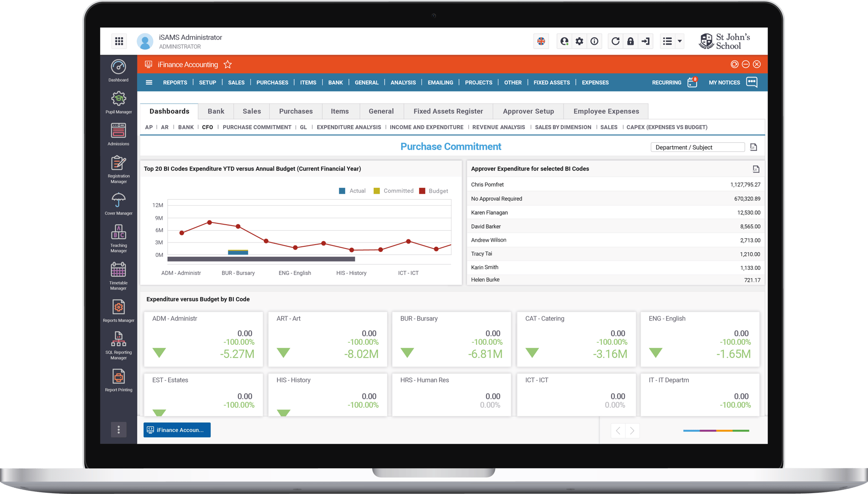Open the Department / Subject filter dropdown
The width and height of the screenshot is (868, 494).
697,147
